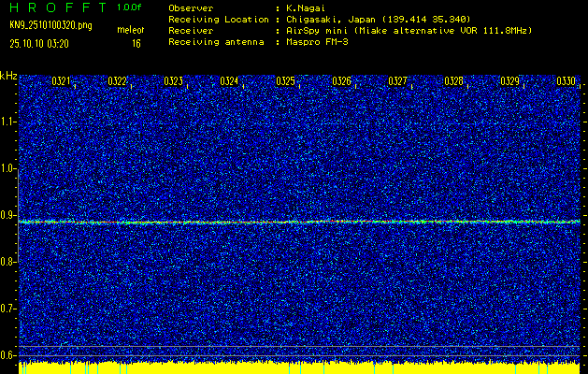Select the 0.9 frequency axis label
This screenshot has height=374, width=588.
pos(8,215)
